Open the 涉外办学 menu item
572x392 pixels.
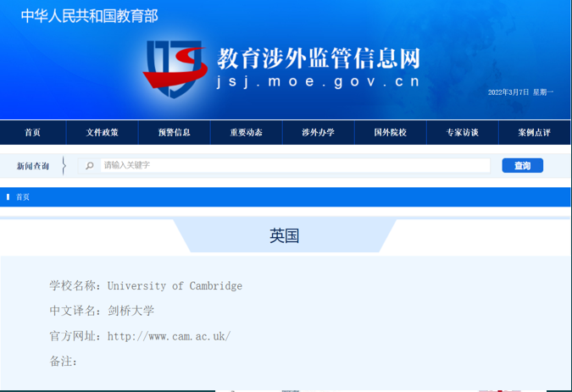[318, 133]
